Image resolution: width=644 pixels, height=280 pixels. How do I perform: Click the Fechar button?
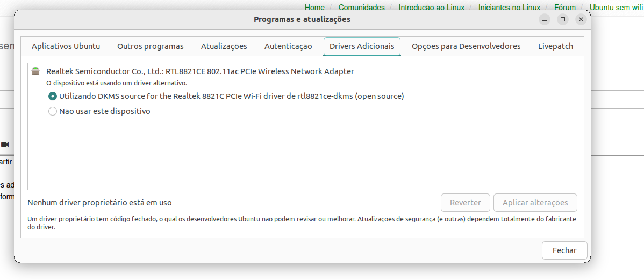tap(564, 250)
